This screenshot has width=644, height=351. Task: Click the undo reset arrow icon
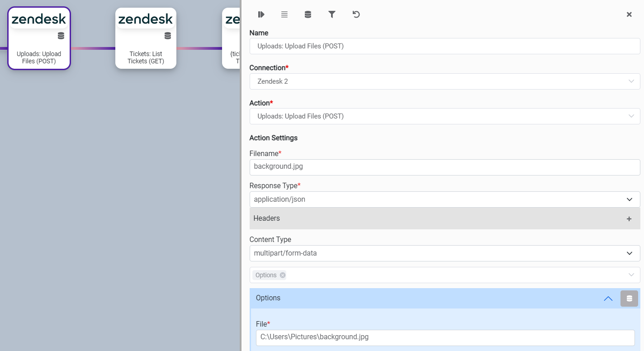point(356,14)
